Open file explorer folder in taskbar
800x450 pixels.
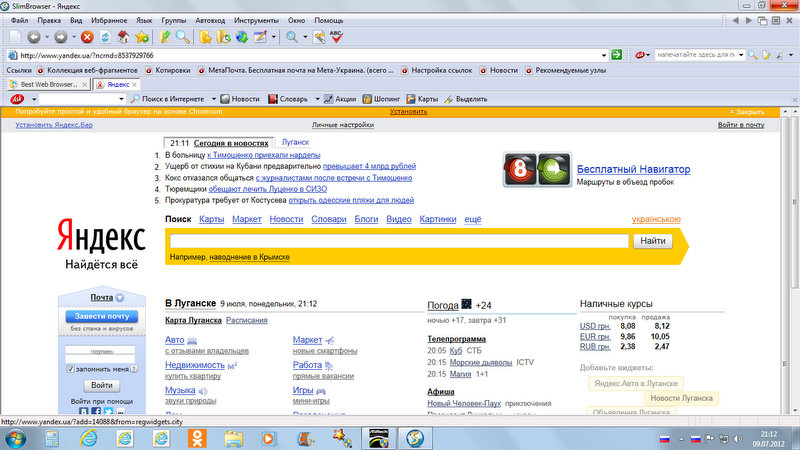tap(234, 438)
